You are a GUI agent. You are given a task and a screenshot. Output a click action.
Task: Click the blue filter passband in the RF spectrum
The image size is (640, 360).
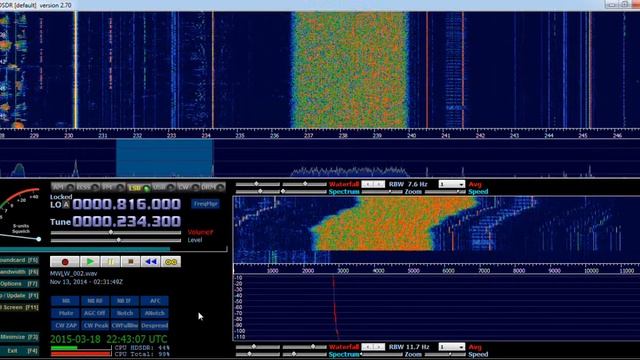[x=164, y=158]
